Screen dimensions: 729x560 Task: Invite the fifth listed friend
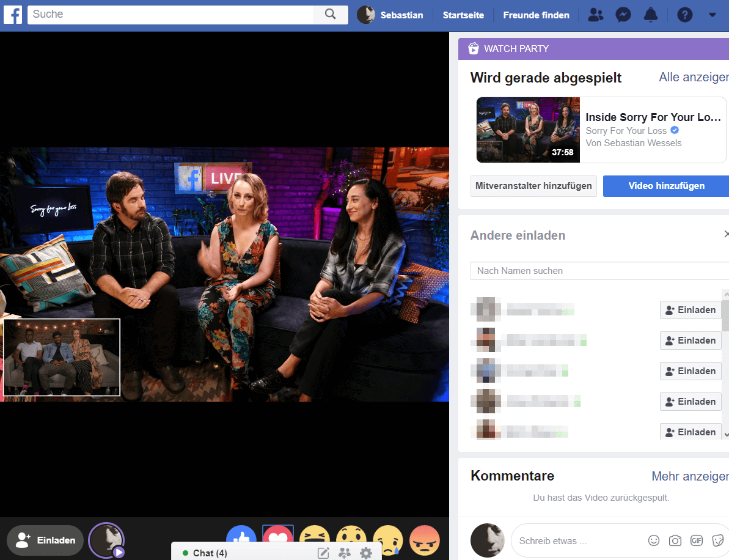pos(691,432)
